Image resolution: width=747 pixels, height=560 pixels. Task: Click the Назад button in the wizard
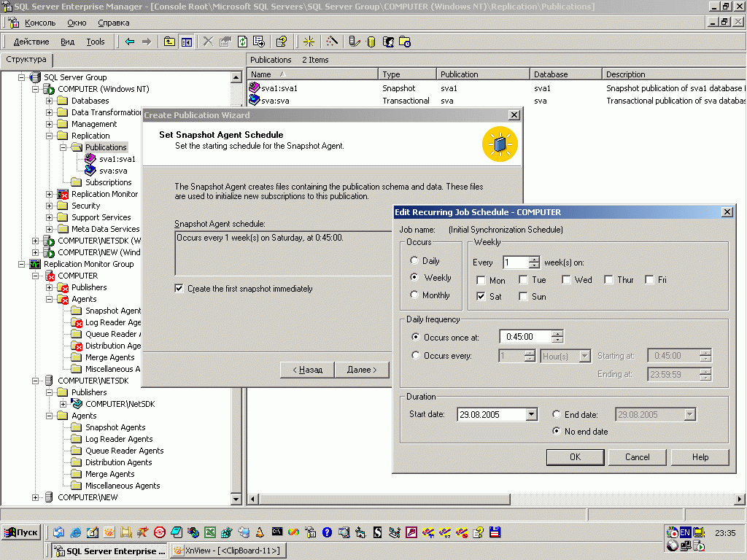(x=307, y=370)
